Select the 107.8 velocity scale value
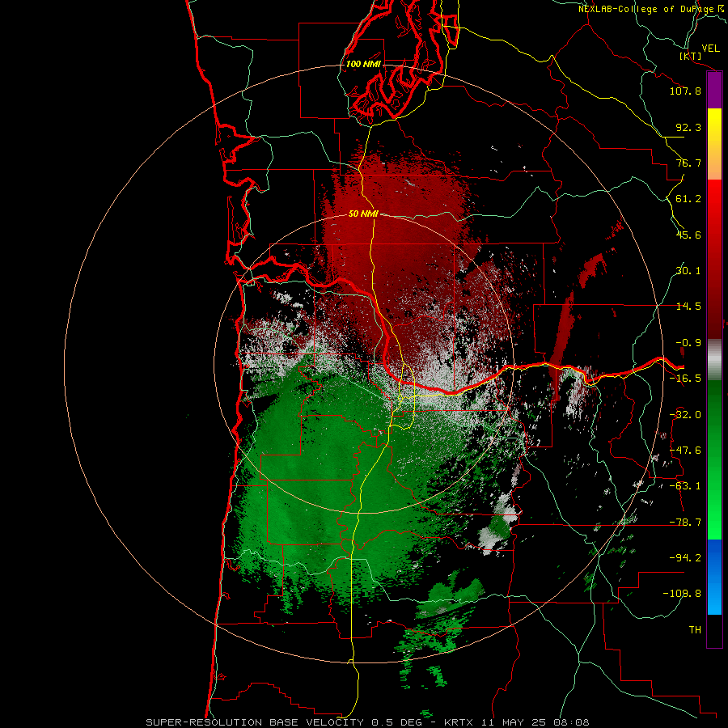 pos(685,91)
